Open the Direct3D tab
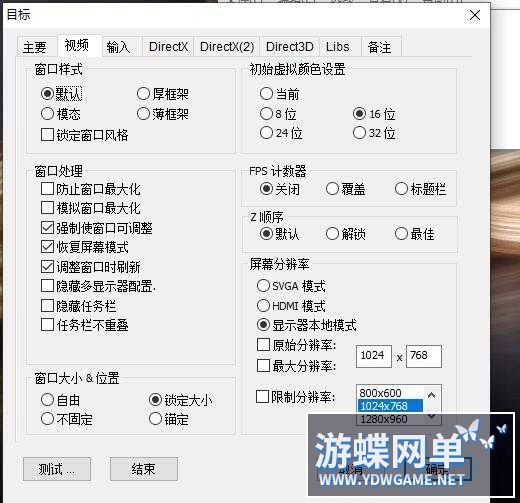Viewport: 520px width, 503px height. (x=290, y=47)
